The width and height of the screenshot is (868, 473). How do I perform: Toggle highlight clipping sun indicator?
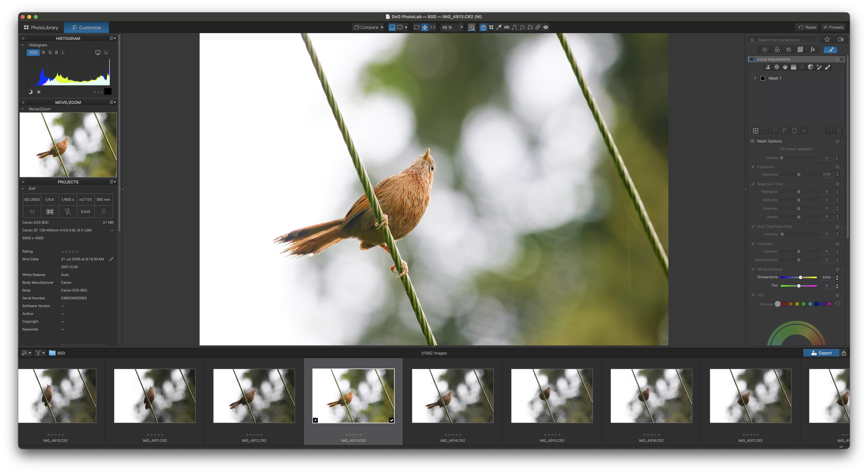click(39, 92)
